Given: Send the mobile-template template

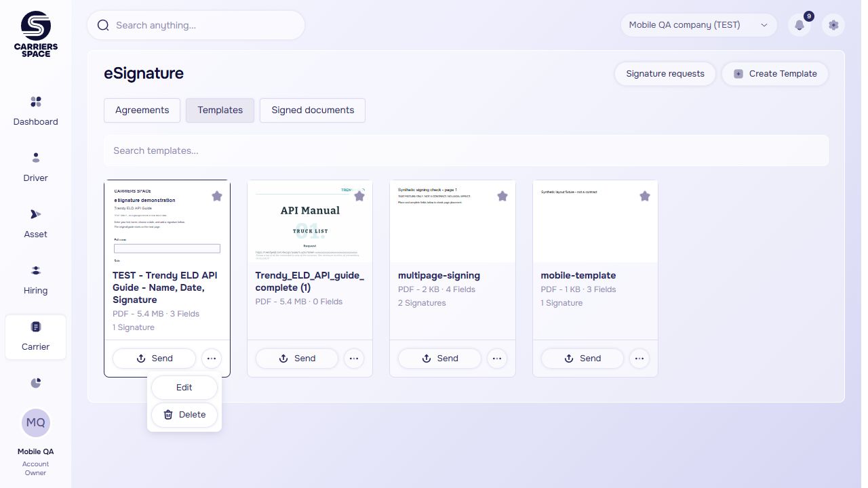Looking at the screenshot, I should point(582,359).
